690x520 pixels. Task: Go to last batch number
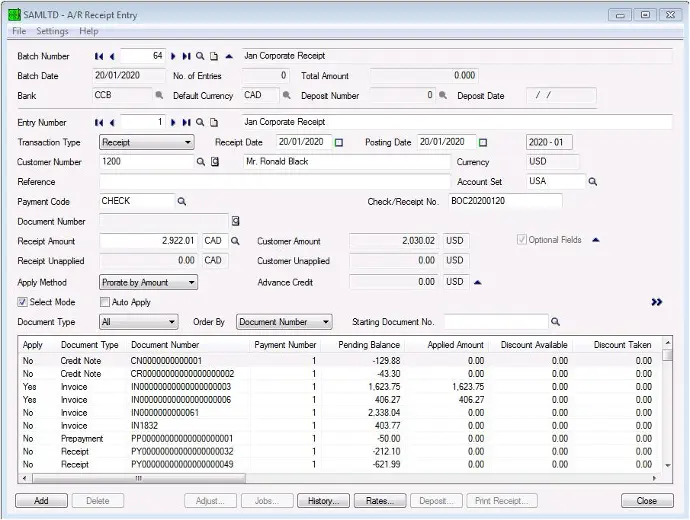click(186, 56)
